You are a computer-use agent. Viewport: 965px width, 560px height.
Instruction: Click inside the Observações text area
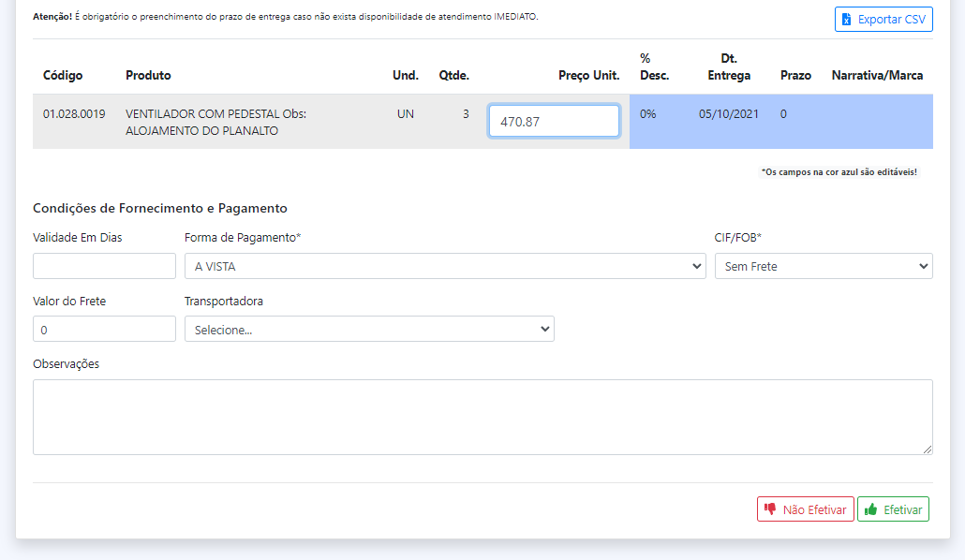482,417
